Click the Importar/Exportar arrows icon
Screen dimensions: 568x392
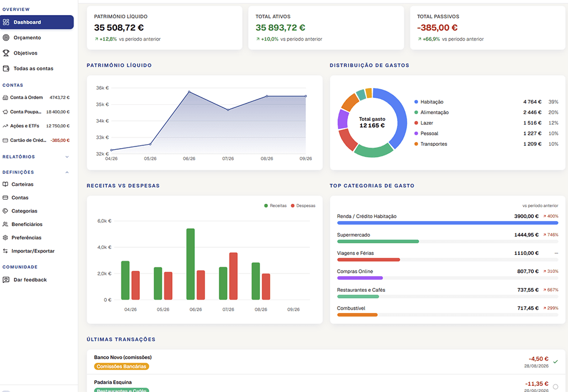[5, 251]
